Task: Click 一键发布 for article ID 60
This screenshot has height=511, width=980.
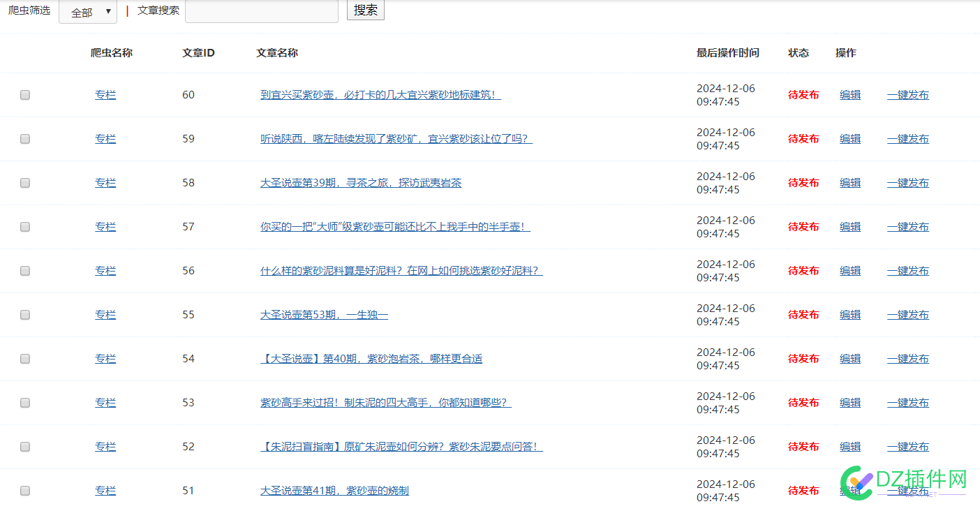Action: pos(908,95)
